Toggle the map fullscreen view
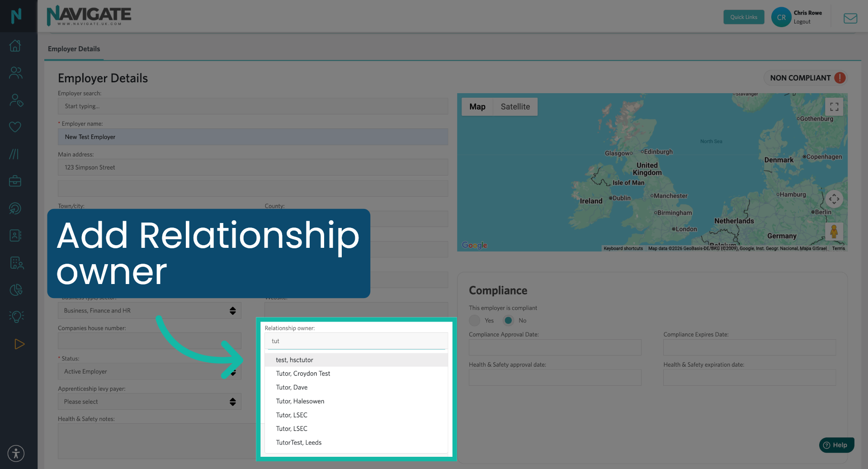Viewport: 868px width, 469px height. pyautogui.click(x=834, y=107)
